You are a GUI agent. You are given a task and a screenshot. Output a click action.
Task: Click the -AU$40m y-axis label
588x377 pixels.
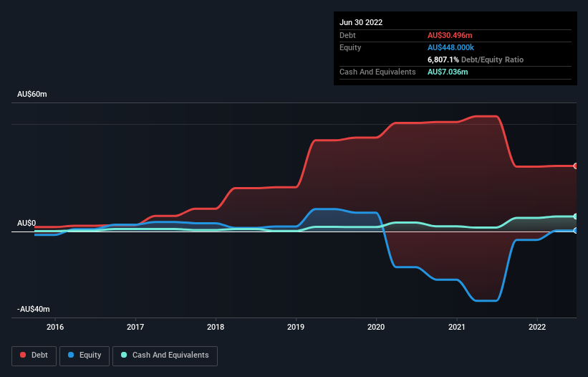pyautogui.click(x=34, y=309)
